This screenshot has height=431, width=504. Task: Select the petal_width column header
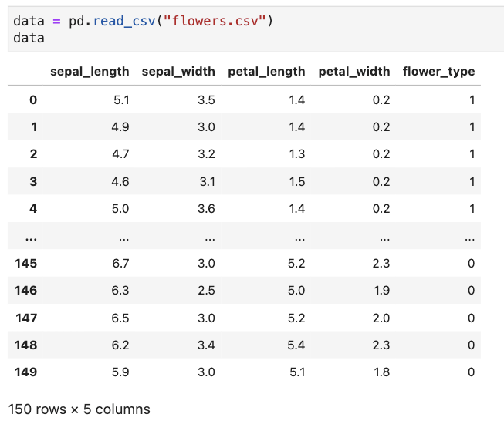click(x=354, y=71)
